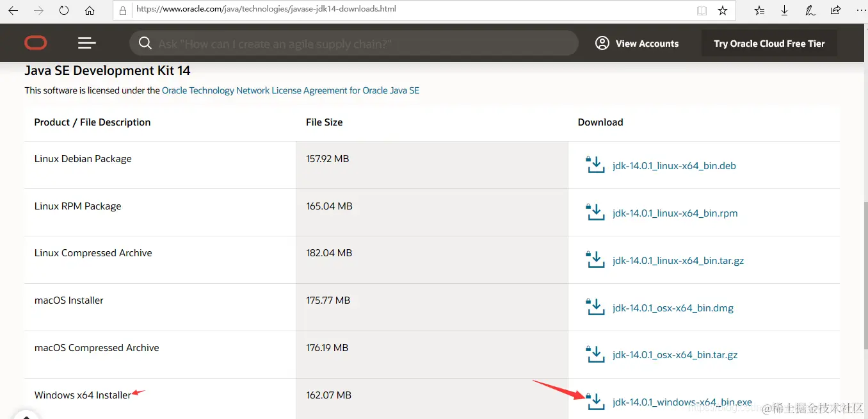
Task: Download jdk-14.0.1_osx-x64_bin.dmg
Action: click(673, 308)
